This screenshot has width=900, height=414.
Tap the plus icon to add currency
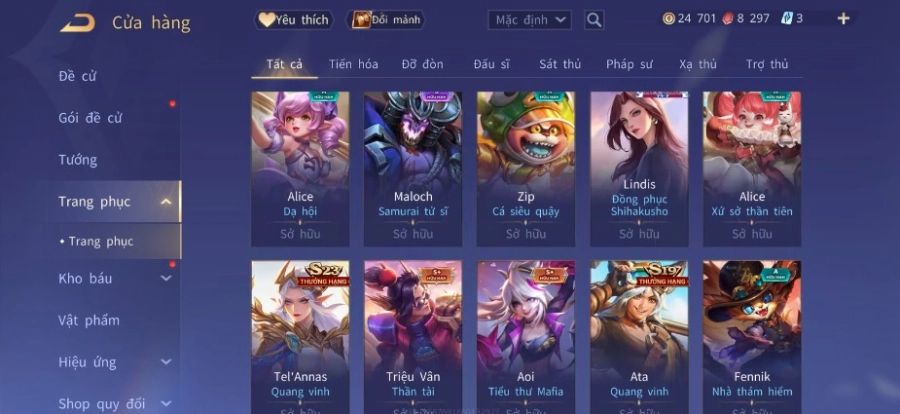(843, 18)
